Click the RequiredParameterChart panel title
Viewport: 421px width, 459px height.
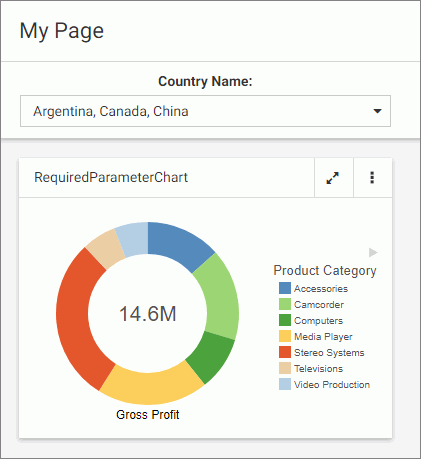pyautogui.click(x=111, y=177)
